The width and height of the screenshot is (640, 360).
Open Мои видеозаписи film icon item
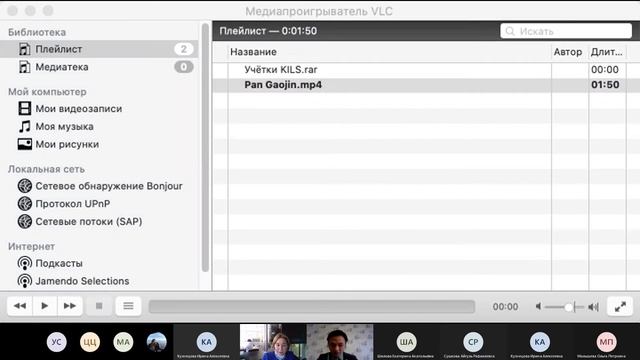(x=70, y=109)
